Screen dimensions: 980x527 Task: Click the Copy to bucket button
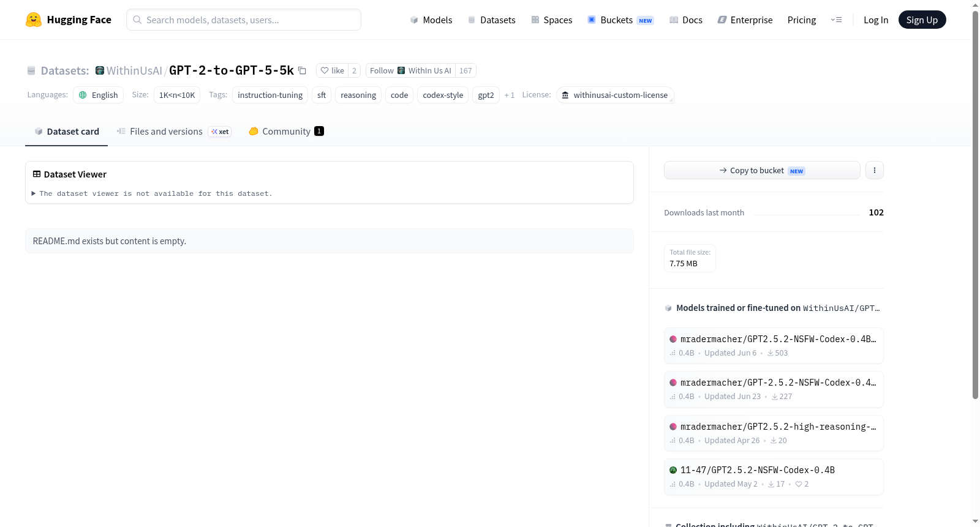pos(762,170)
